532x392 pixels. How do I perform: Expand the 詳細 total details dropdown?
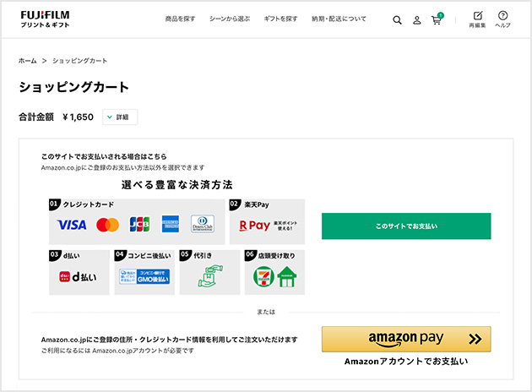point(120,117)
